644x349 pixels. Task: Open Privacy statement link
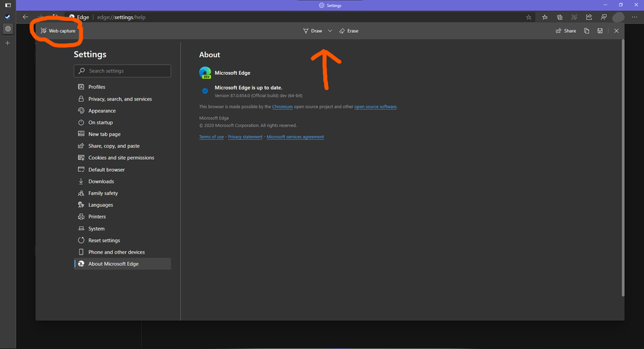245,137
